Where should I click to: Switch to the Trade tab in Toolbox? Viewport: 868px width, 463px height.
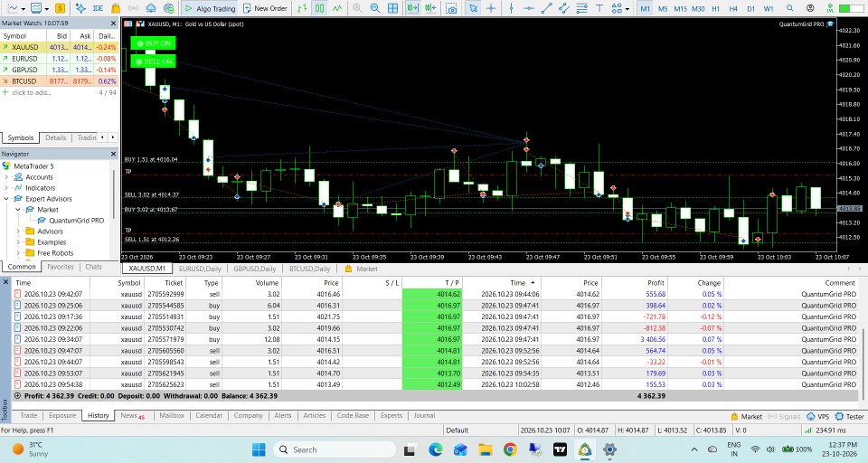(29, 415)
